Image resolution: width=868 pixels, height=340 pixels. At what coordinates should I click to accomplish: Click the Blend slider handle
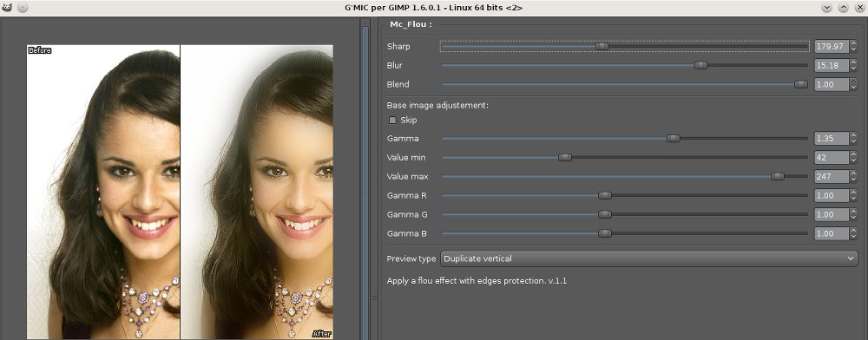(800, 84)
